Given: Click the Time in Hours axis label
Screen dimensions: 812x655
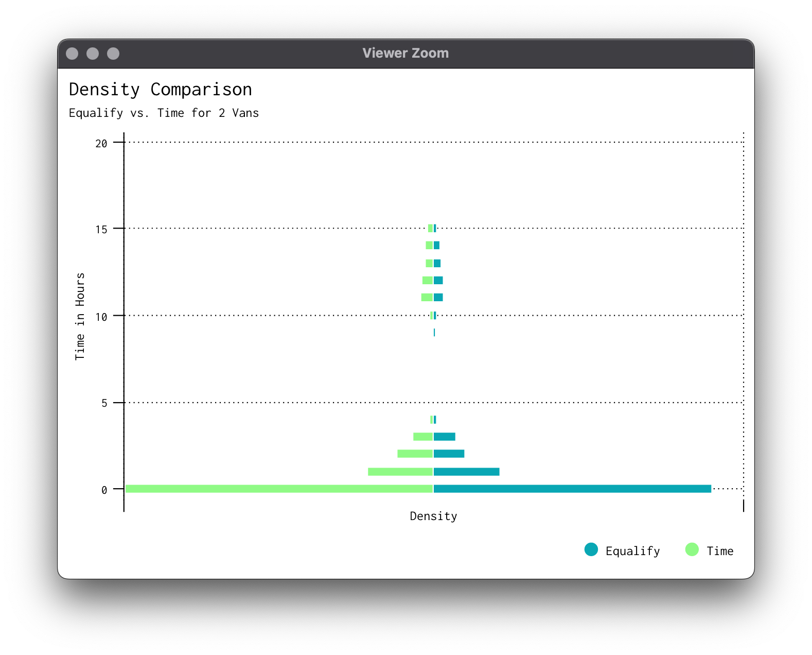Looking at the screenshot, I should 80,316.
